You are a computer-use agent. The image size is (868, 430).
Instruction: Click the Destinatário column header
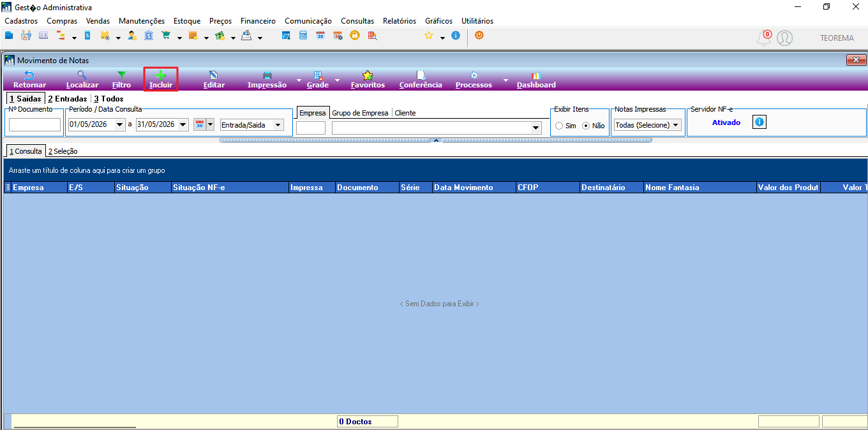click(x=611, y=188)
